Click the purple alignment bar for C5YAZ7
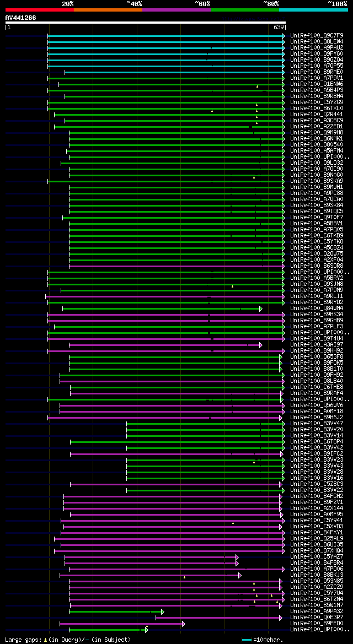 click(x=151, y=557)
